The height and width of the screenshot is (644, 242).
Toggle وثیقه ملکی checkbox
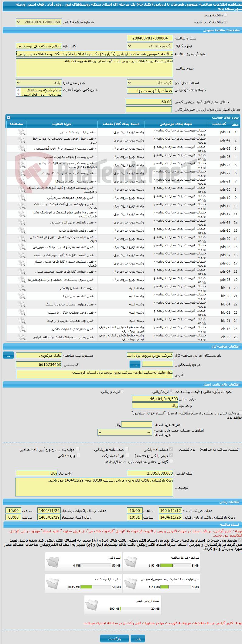coord(78,455)
